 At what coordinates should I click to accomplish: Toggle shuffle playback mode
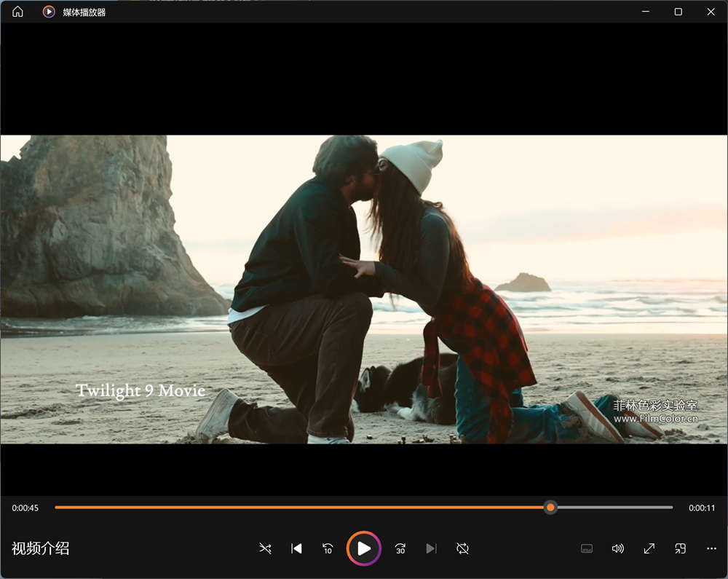(265, 548)
